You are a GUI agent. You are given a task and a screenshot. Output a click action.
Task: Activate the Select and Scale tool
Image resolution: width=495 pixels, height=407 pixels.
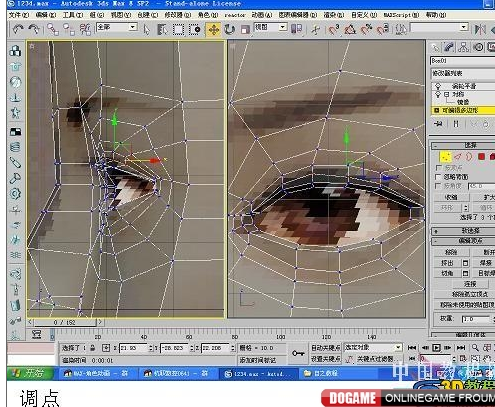[x=245, y=29]
